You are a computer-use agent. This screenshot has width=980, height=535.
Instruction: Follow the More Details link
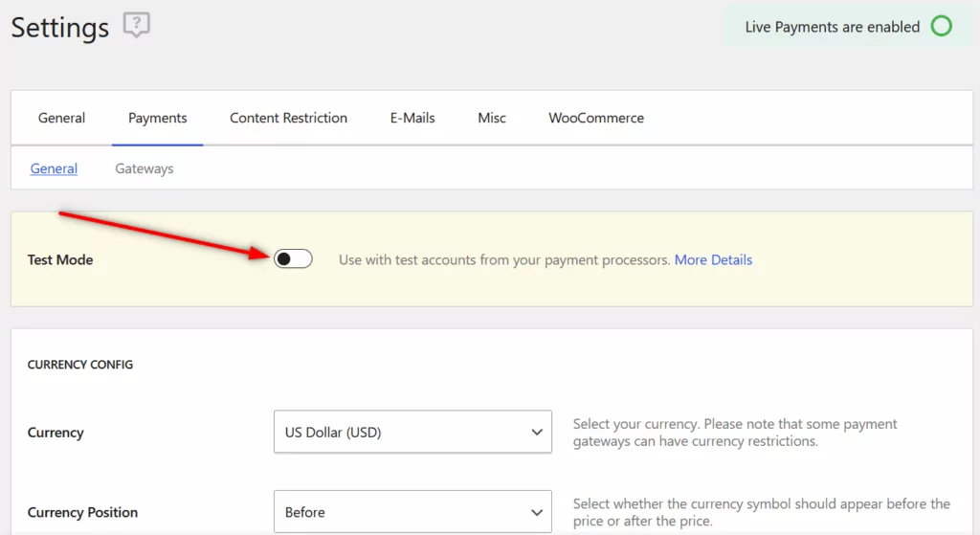pos(713,259)
